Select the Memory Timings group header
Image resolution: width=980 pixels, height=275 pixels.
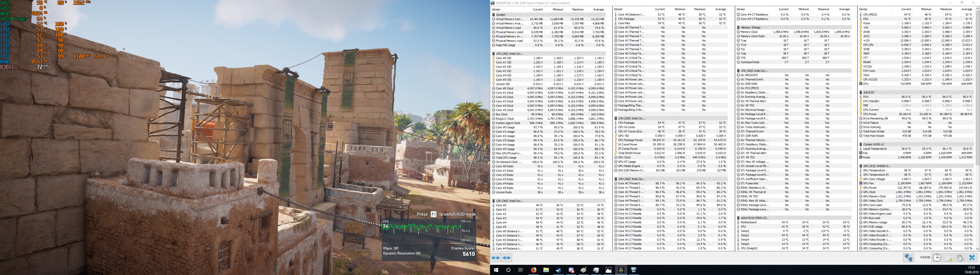tap(751, 27)
